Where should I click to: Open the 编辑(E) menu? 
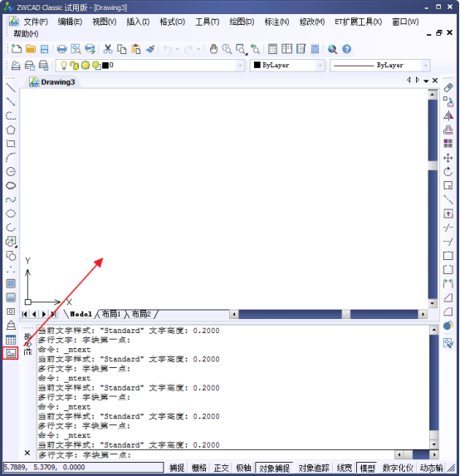pos(70,22)
